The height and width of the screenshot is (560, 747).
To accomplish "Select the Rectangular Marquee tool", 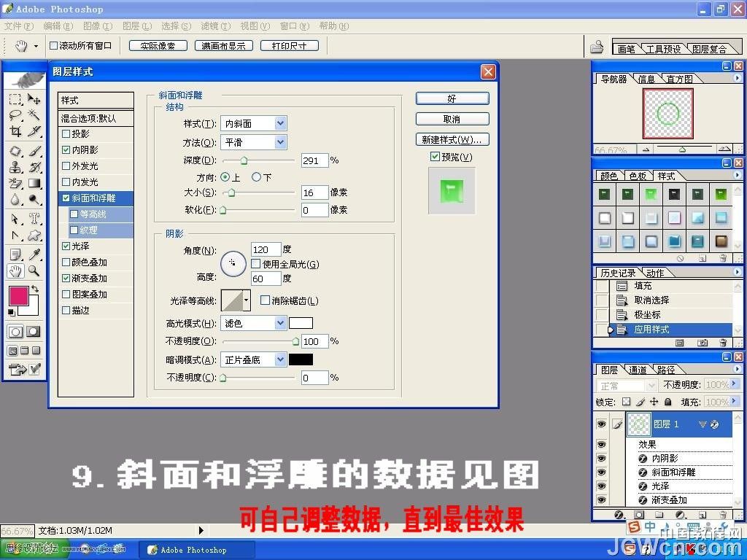I will 15,99.
